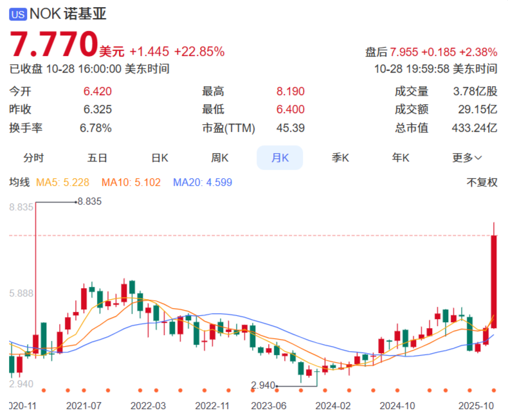This screenshot has width=508, height=420.
Task: Expand the 更多 more options dropdown
Action: [467, 158]
